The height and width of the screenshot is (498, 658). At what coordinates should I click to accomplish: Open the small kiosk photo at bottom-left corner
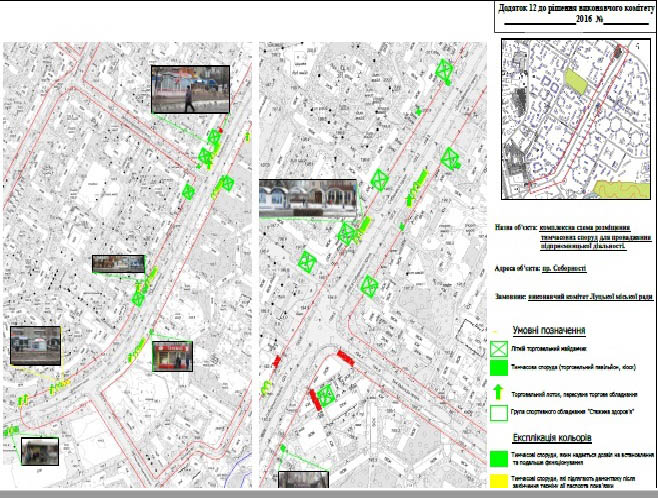pos(40,453)
